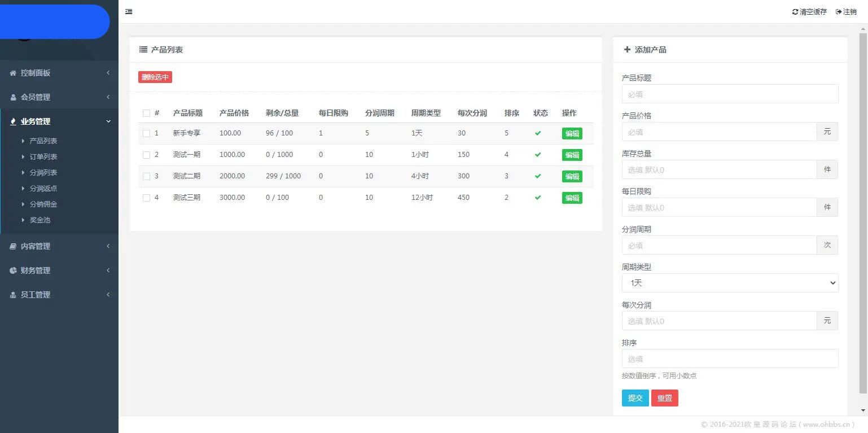Click the plus icon beside 添加产品
This screenshot has width=868, height=433.
click(627, 50)
